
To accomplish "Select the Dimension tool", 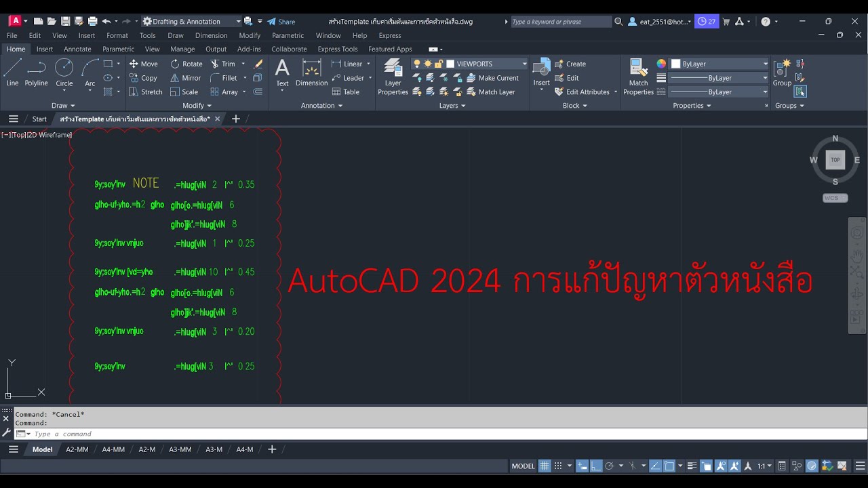I will tap(312, 73).
